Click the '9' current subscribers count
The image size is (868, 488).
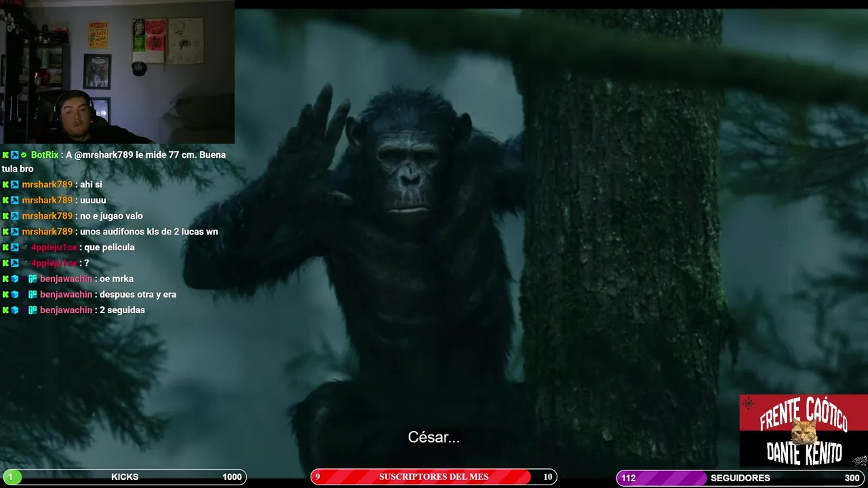click(317, 477)
